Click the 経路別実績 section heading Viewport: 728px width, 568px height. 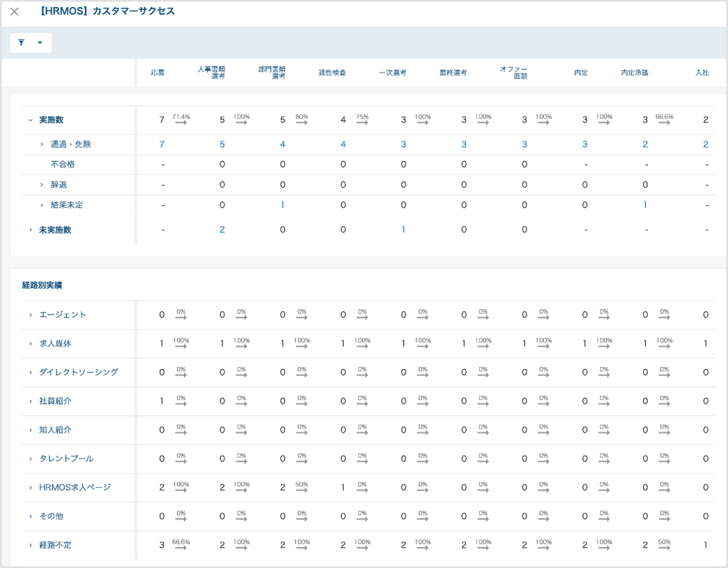[42, 285]
